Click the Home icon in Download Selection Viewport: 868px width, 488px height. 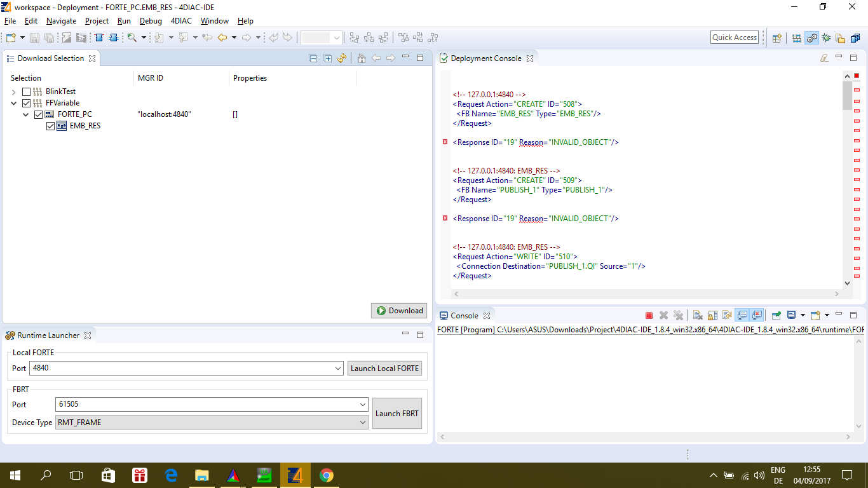coord(362,58)
